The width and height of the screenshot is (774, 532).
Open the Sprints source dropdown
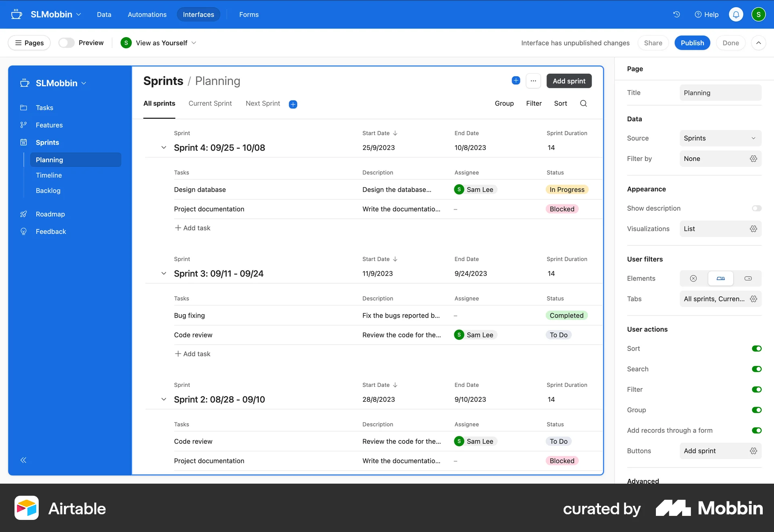click(x=720, y=138)
